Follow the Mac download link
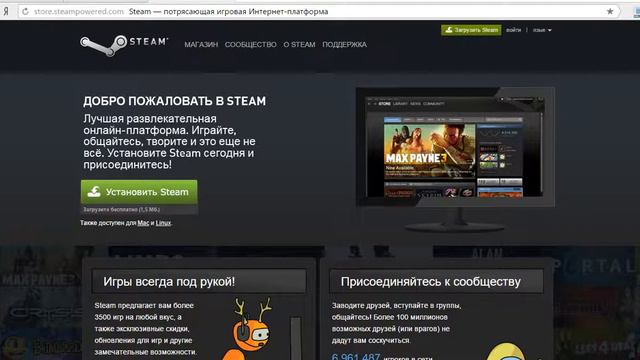This screenshot has width=640, height=360. (143, 223)
